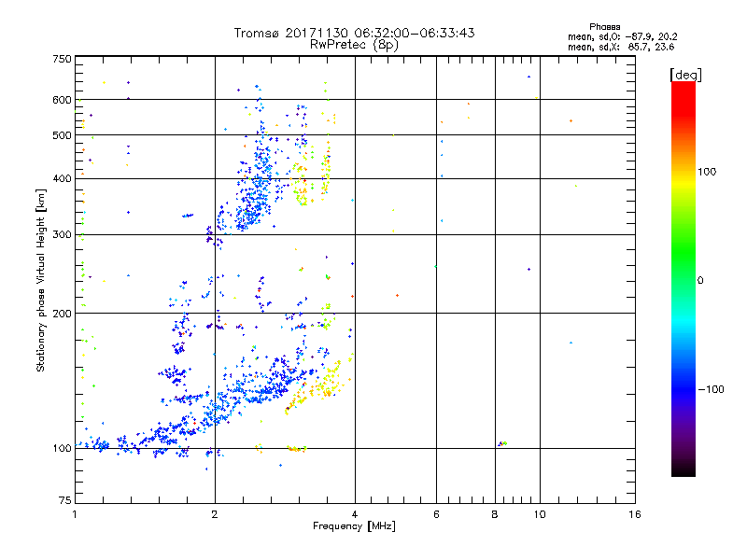Screen dimensions: 747x560
Task: Click the colorbar '-100' tick label
Action: 711,389
